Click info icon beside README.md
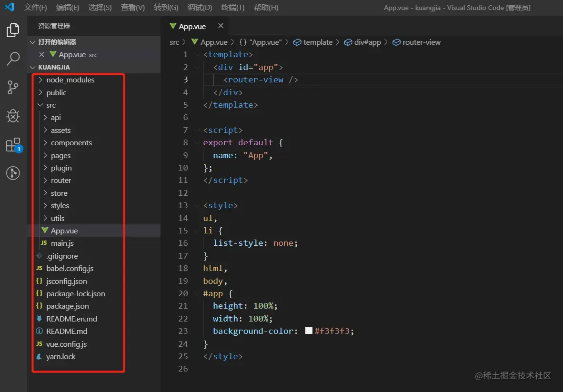Viewport: 563px width, 392px height. pos(40,331)
